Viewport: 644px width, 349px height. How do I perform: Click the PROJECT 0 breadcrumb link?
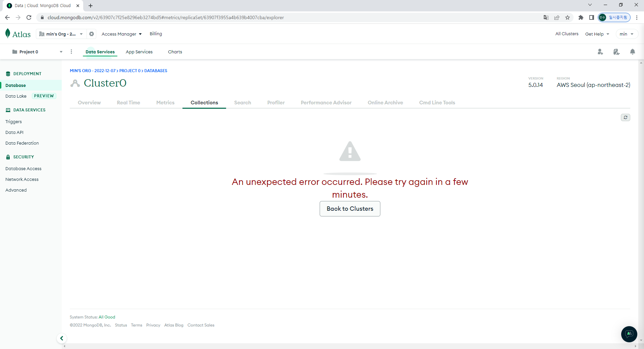130,71
